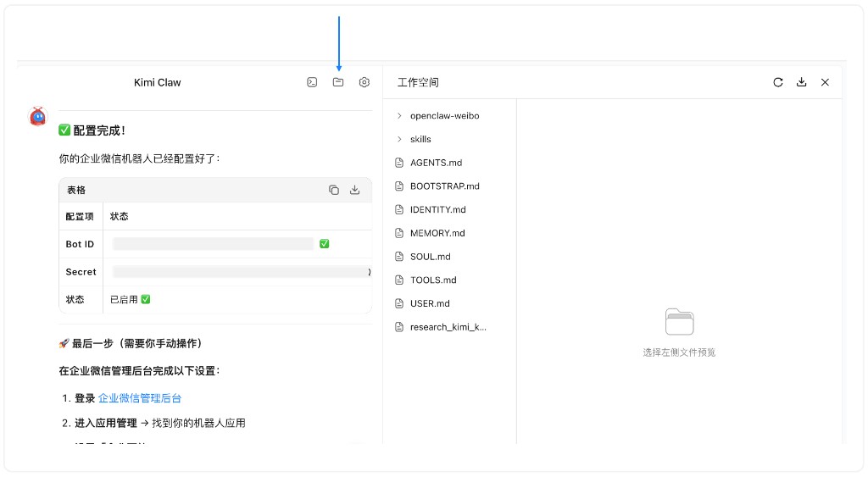Image resolution: width=868 pixels, height=477 pixels.
Task: Download the table as a file
Action: tap(355, 190)
